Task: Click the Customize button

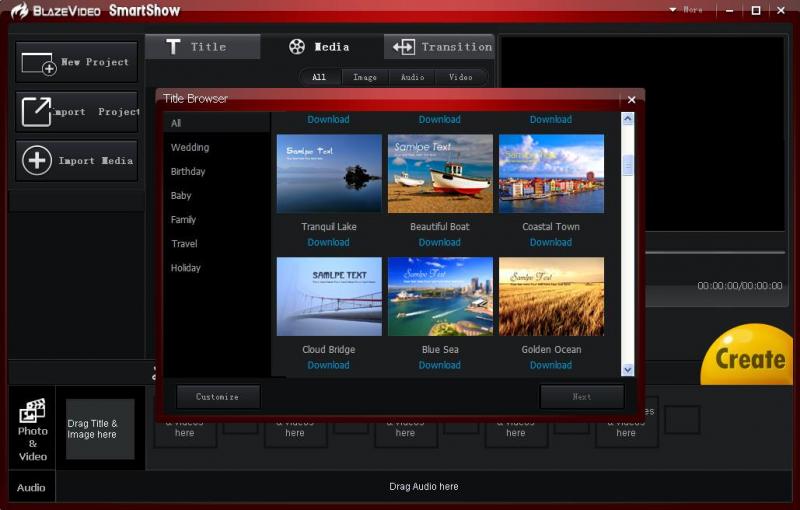Action: pyautogui.click(x=218, y=397)
